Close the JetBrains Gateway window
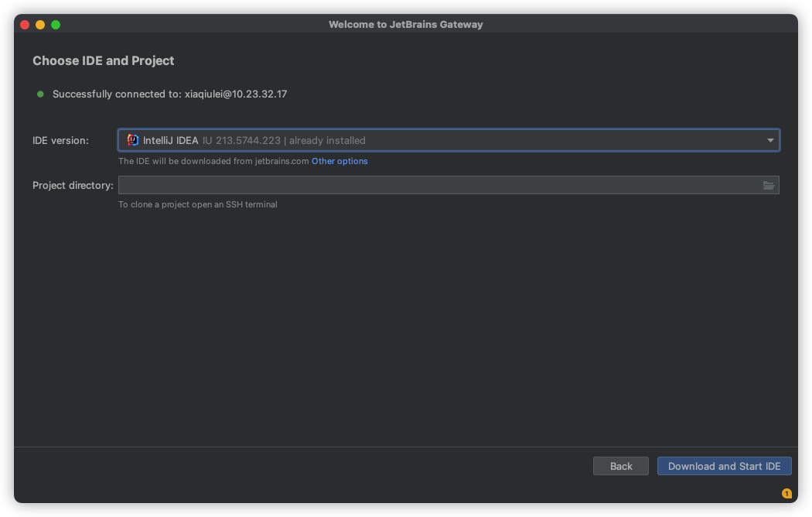 (x=25, y=24)
